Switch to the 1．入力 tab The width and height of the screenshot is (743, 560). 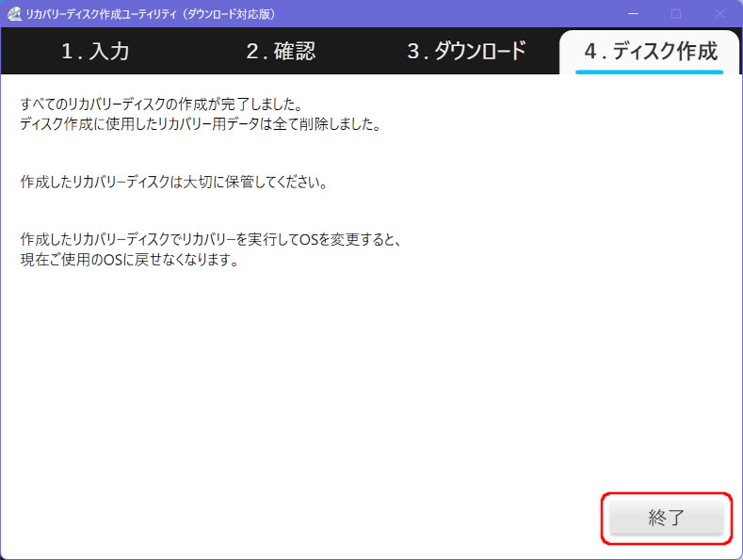point(95,51)
